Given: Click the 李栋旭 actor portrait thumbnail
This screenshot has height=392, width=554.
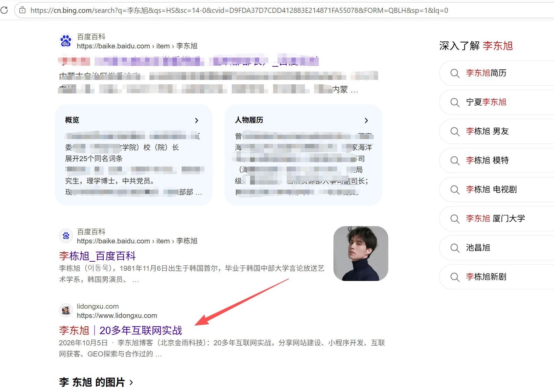Looking at the screenshot, I should click(361, 254).
